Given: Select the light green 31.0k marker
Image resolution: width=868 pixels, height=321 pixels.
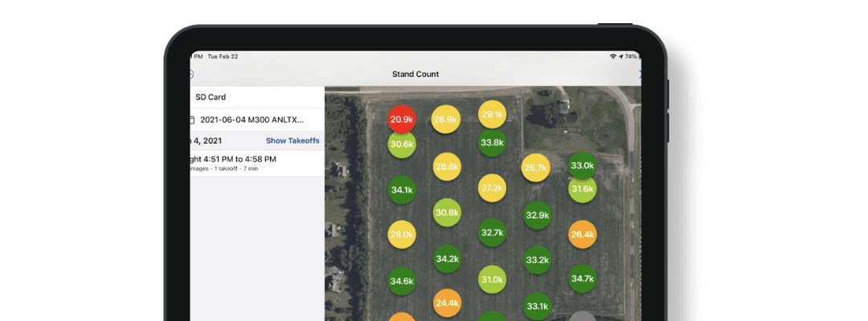Looking at the screenshot, I should tap(492, 279).
